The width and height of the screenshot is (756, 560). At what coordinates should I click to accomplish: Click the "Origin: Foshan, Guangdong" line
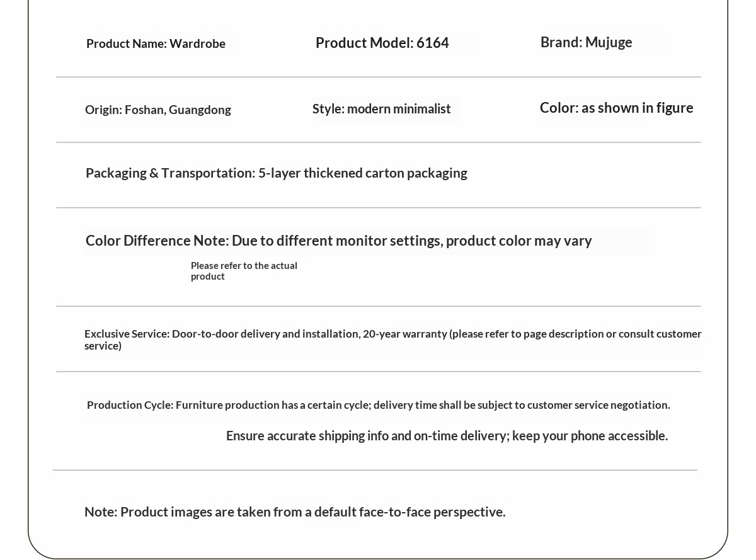(158, 110)
